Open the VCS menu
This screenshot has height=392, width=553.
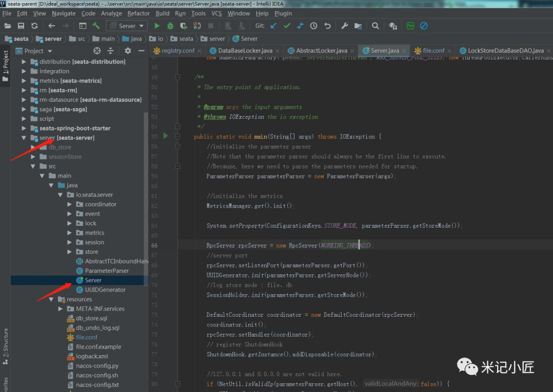pyautogui.click(x=217, y=13)
